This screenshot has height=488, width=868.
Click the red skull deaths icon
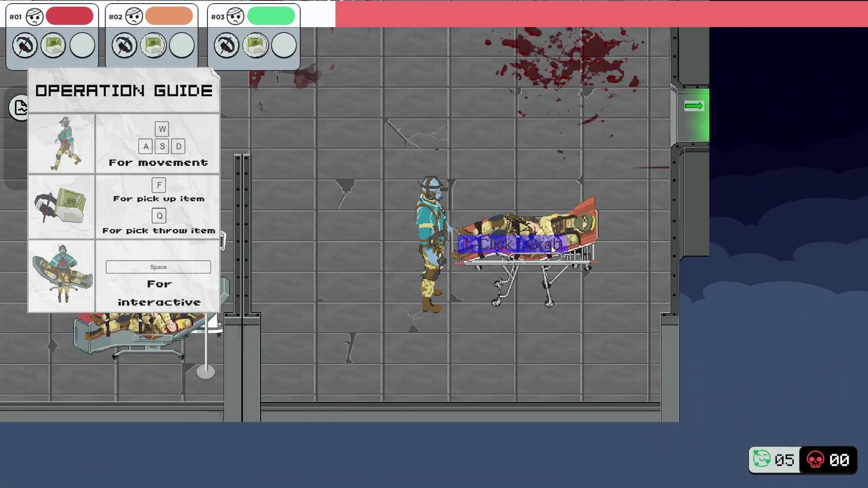(x=816, y=460)
